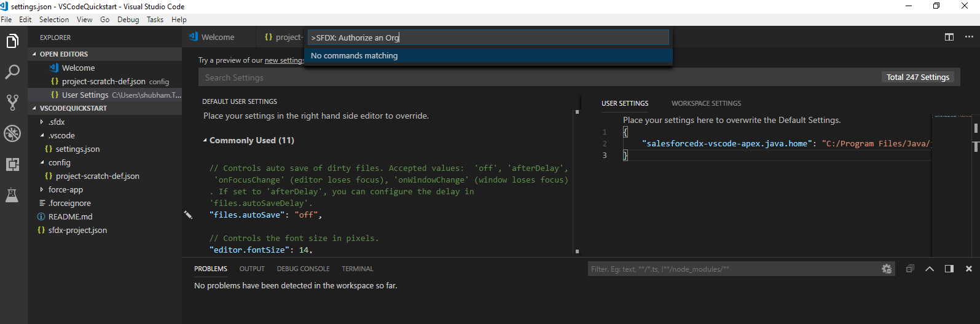Open the Debug view in activity bar
The image size is (980, 324).
[12, 133]
